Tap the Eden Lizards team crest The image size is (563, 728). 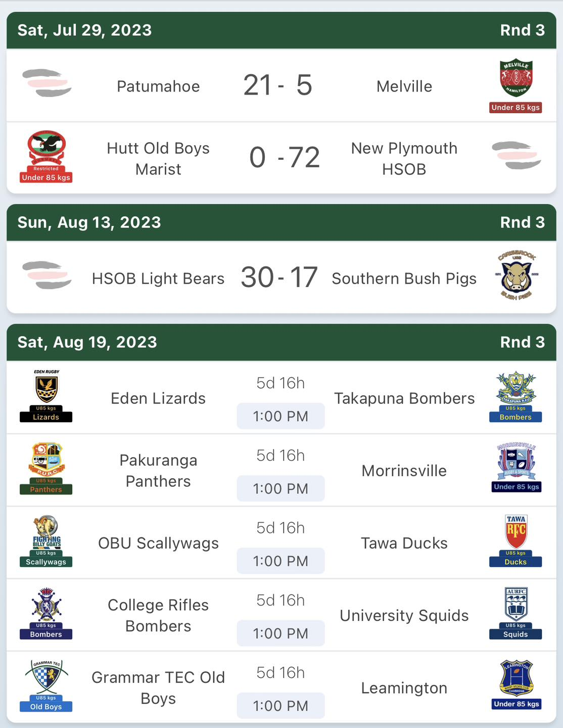[x=46, y=396]
